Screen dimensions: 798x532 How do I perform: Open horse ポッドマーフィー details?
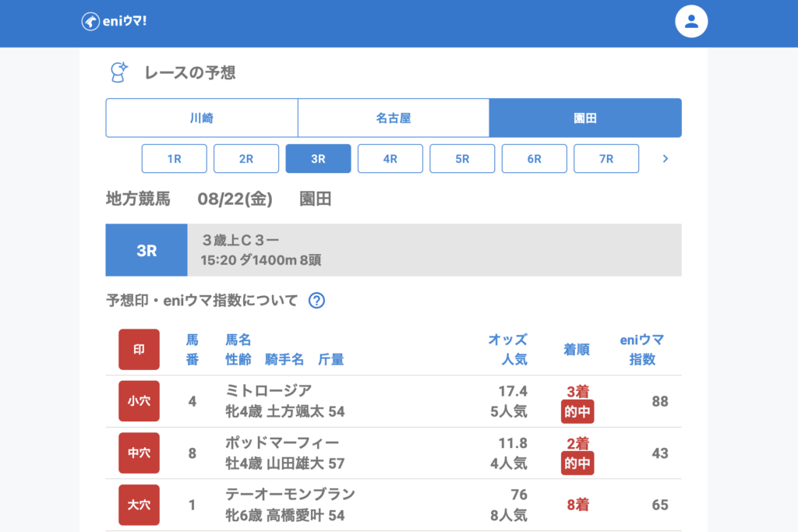point(282,443)
